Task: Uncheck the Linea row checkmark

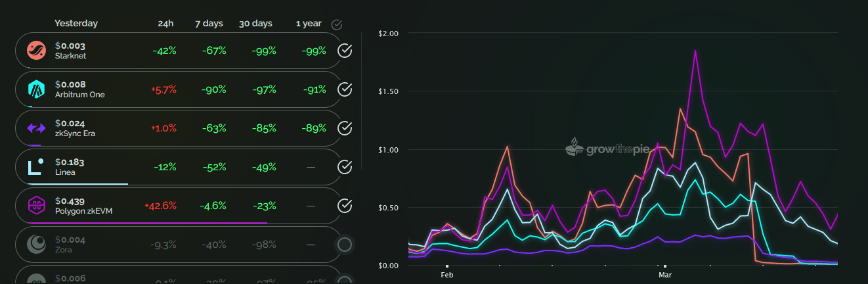Action: tap(345, 167)
